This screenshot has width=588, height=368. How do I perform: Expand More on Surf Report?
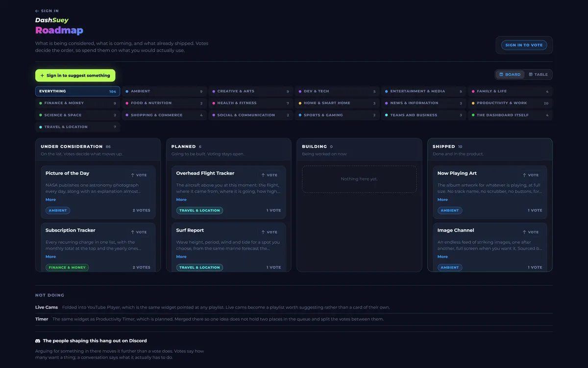[x=181, y=257]
